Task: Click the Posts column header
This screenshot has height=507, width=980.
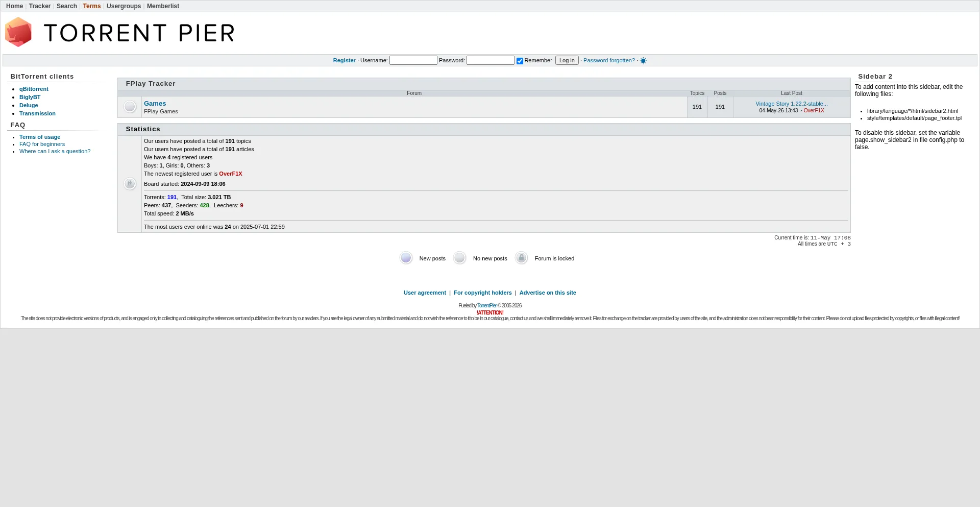Action: pyautogui.click(x=720, y=93)
